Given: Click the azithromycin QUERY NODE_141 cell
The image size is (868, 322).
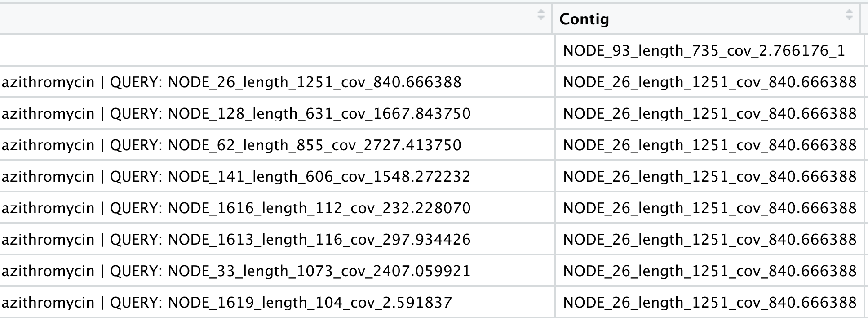Looking at the screenshot, I should (235, 176).
